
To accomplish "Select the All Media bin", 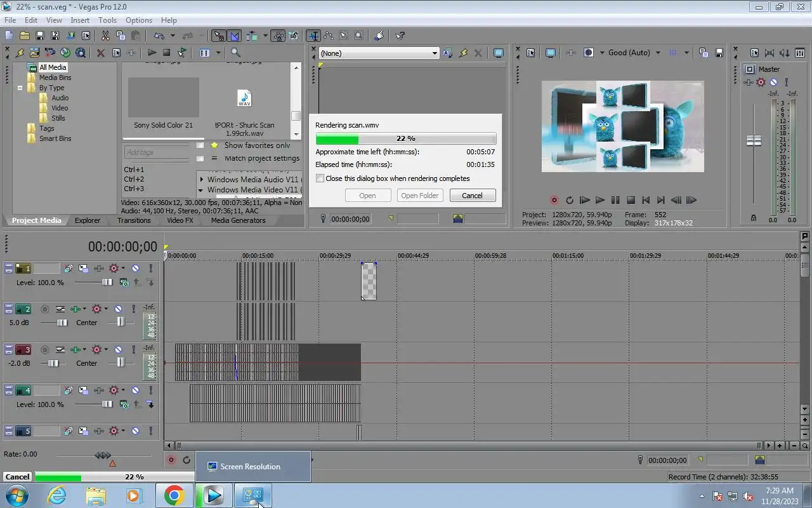I will coord(53,67).
